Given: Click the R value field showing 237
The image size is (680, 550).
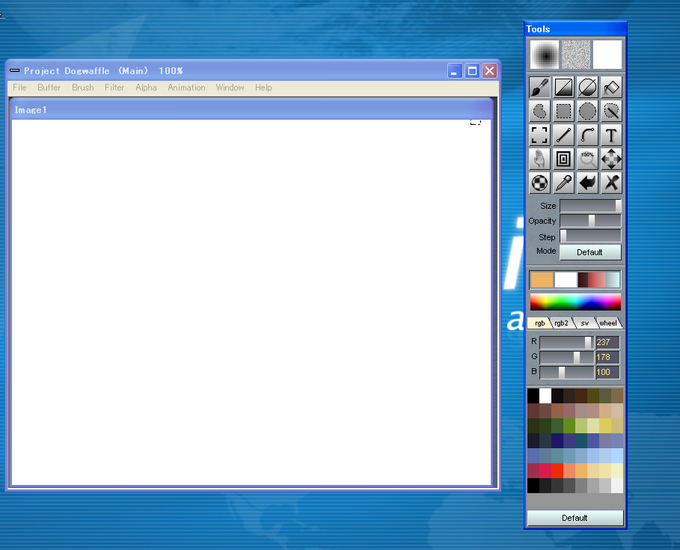Looking at the screenshot, I should coord(607,342).
